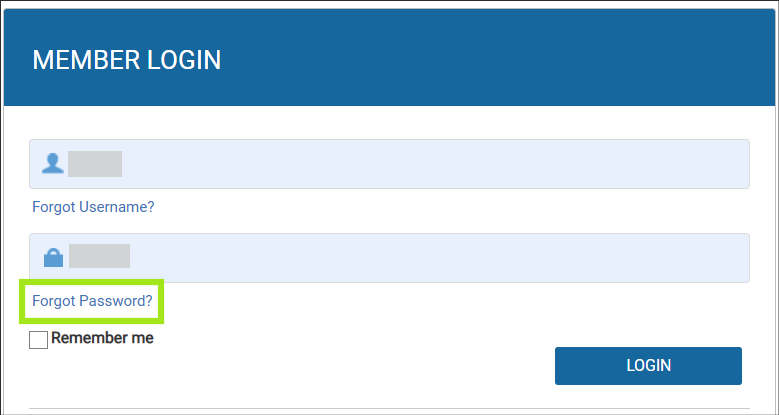Click the white form area beside Remember me
This screenshot has height=415, width=779.
tap(348, 339)
